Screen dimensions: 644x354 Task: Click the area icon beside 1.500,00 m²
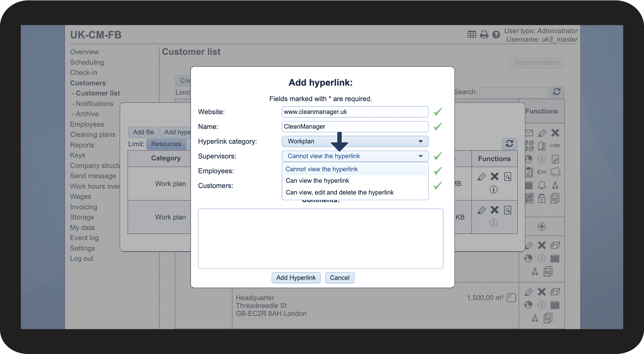click(511, 298)
